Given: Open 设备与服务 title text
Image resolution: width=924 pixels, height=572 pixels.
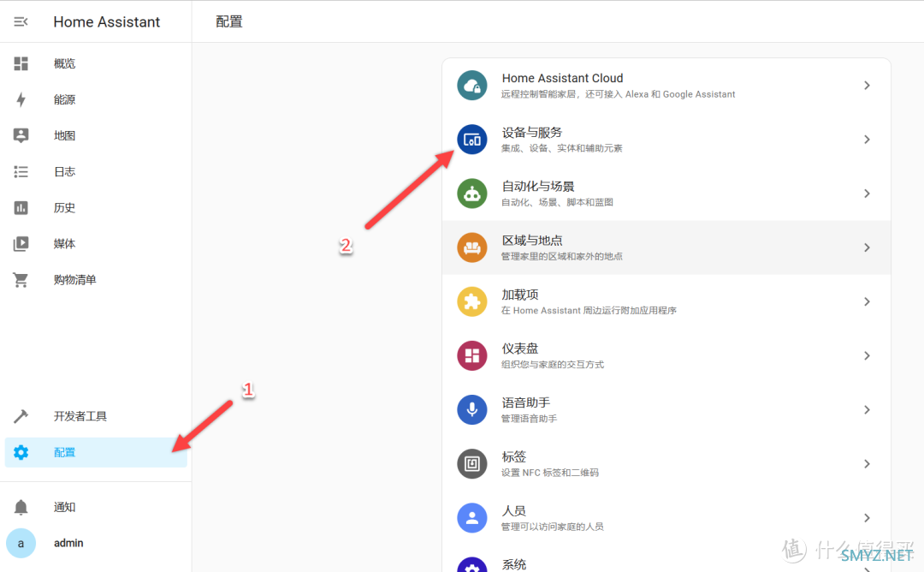Looking at the screenshot, I should point(531,132).
